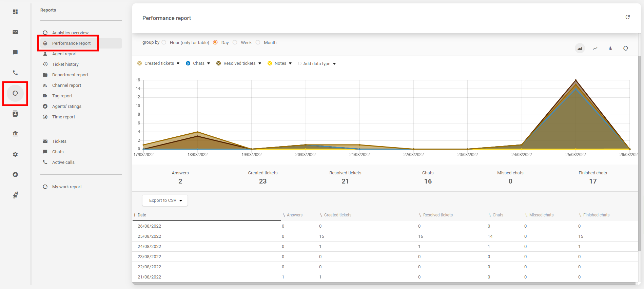Open the settings gear icon in the left sidebar
This screenshot has width=644, height=289.
pyautogui.click(x=15, y=154)
